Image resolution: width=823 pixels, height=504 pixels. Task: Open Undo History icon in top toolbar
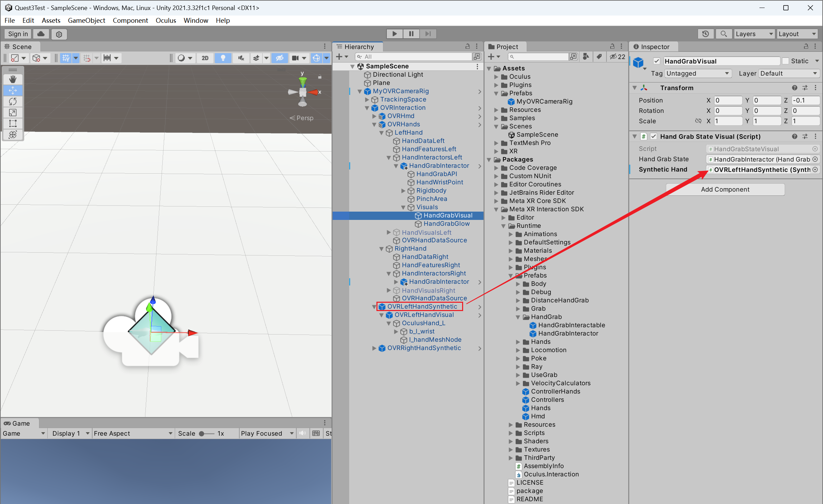click(705, 34)
